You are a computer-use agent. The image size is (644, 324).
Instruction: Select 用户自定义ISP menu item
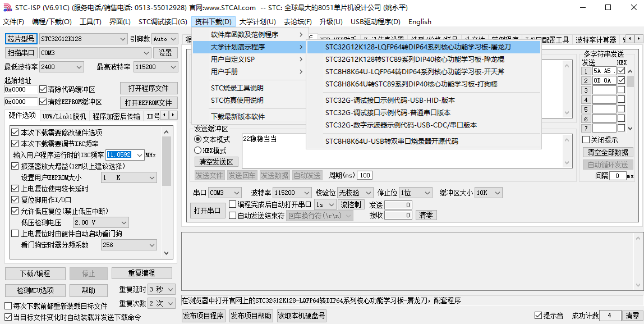coord(249,59)
